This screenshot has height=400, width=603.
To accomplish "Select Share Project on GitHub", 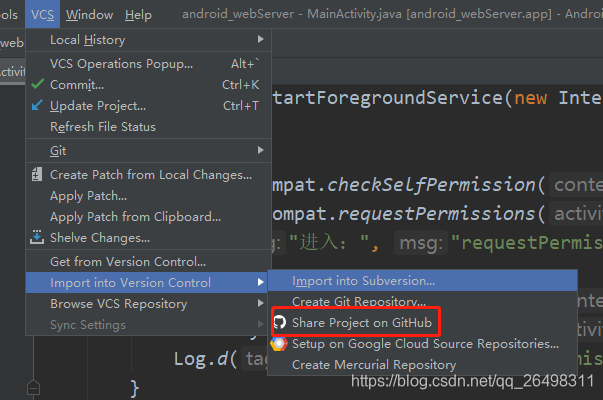I will pyautogui.click(x=423, y=322).
